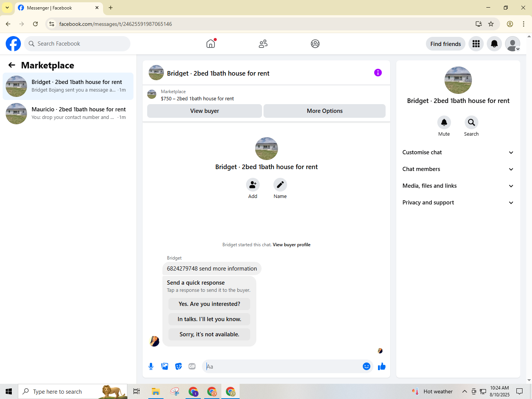This screenshot has height=399, width=532.
Task: Open Windows notification center
Action: click(x=519, y=391)
